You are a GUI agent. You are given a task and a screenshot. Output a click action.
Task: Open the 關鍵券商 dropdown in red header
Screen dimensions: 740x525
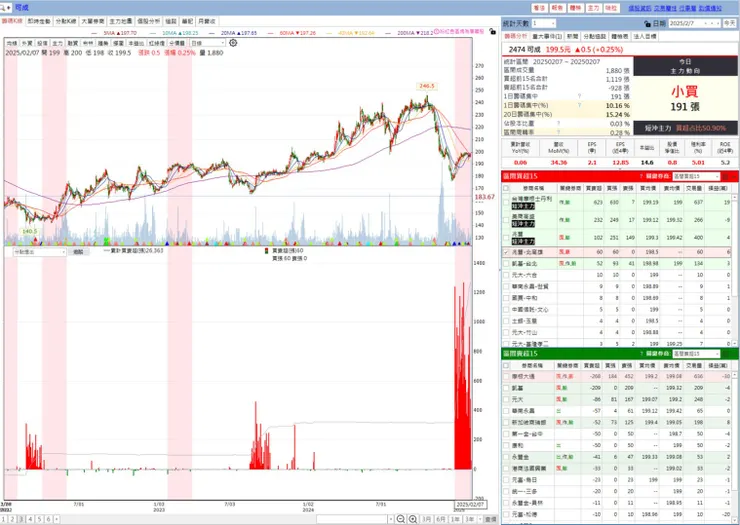coord(696,176)
